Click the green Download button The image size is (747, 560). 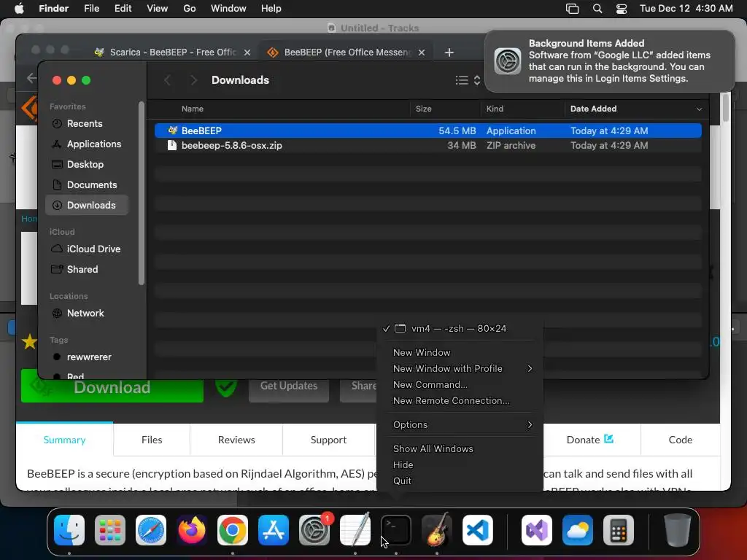tap(112, 386)
